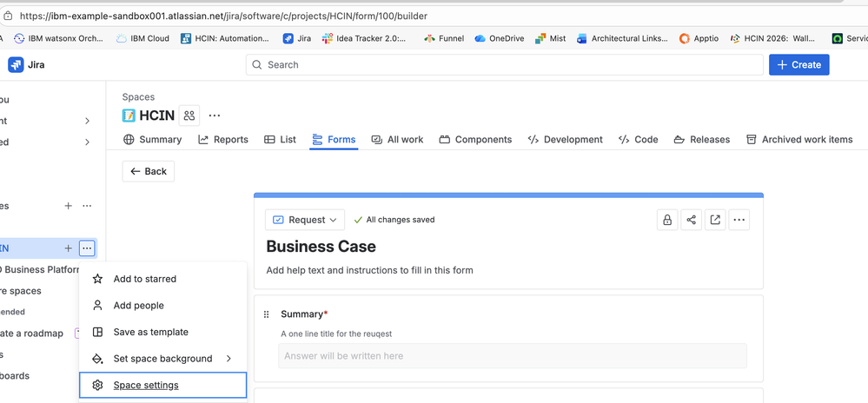
Task: Open the Jira logo home link
Action: click(26, 65)
